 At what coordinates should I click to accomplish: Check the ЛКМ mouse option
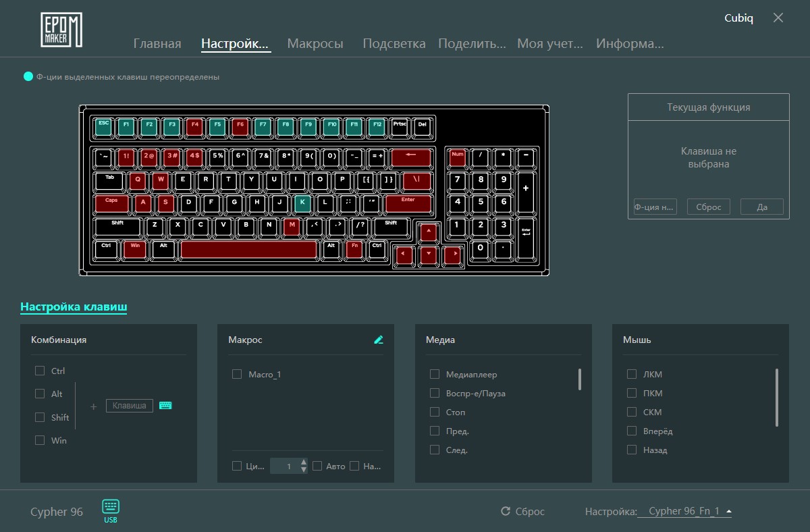[x=632, y=374]
